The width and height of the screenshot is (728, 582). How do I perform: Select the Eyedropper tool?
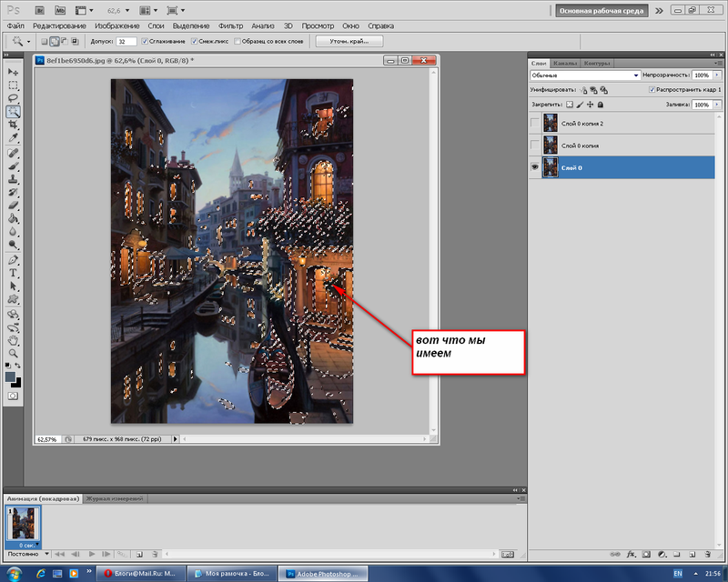coord(13,138)
